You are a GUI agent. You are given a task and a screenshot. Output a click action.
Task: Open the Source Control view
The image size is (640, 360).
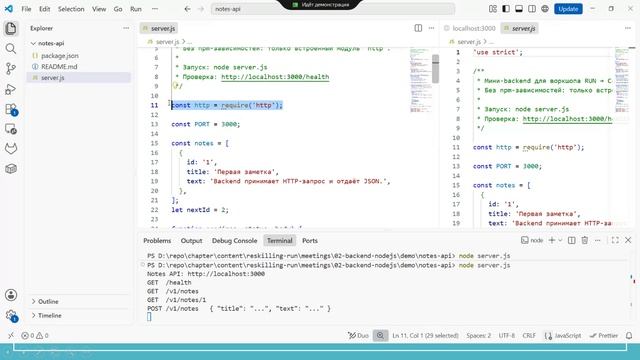click(11, 69)
